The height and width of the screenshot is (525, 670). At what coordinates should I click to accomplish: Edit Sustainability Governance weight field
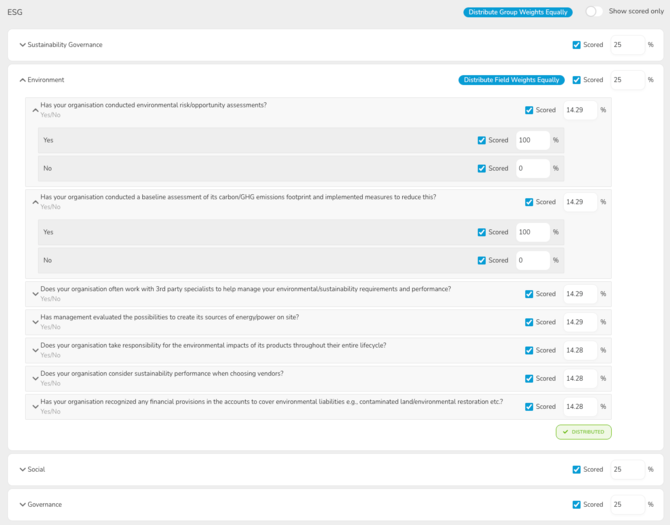627,45
